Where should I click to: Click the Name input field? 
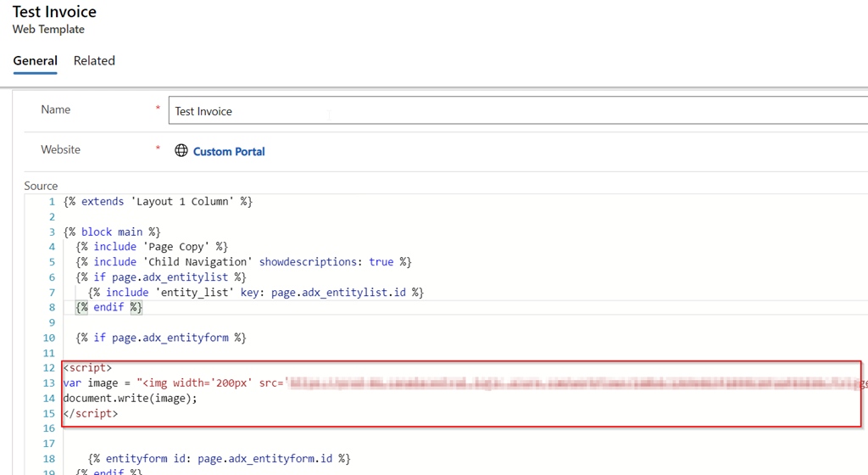(x=518, y=111)
